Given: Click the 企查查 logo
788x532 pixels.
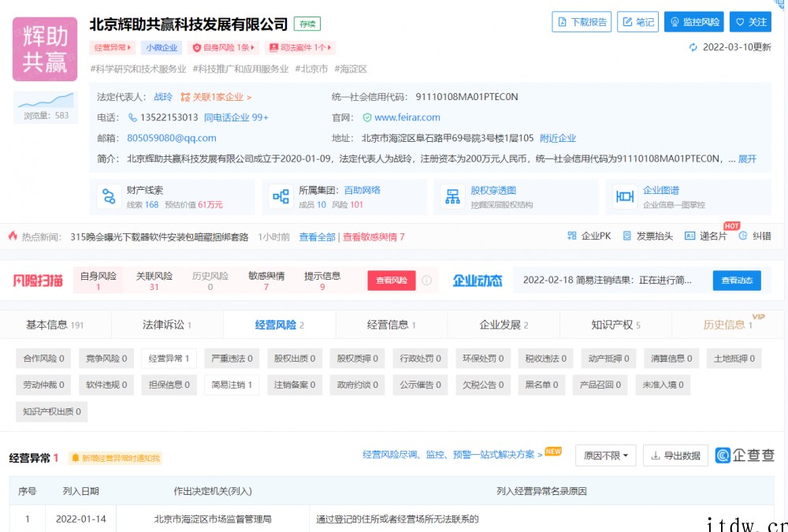Looking at the screenshot, I should pyautogui.click(x=745, y=455).
